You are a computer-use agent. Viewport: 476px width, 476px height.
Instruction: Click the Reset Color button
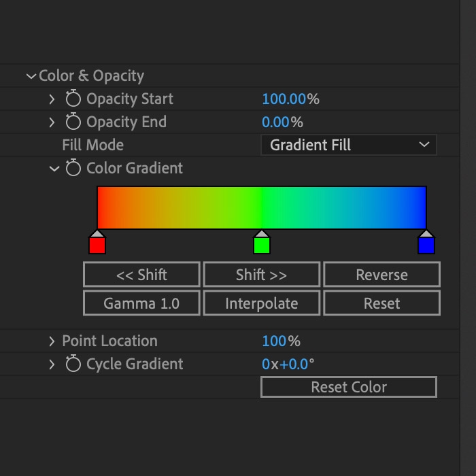349,387
